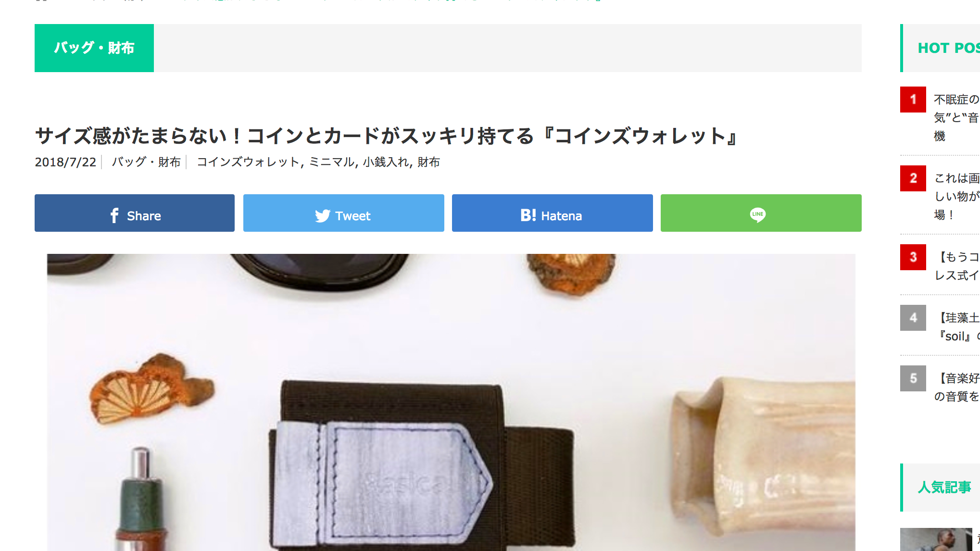Click the Facebook Share button
This screenshot has height=551, width=980.
[x=135, y=213]
